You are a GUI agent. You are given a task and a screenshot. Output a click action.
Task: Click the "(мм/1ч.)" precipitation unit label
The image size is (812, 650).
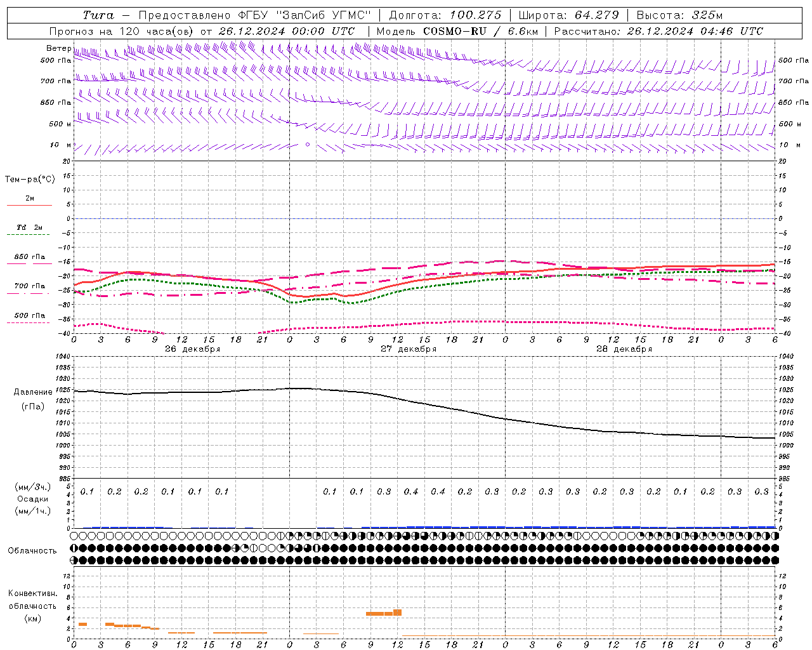click(x=33, y=511)
